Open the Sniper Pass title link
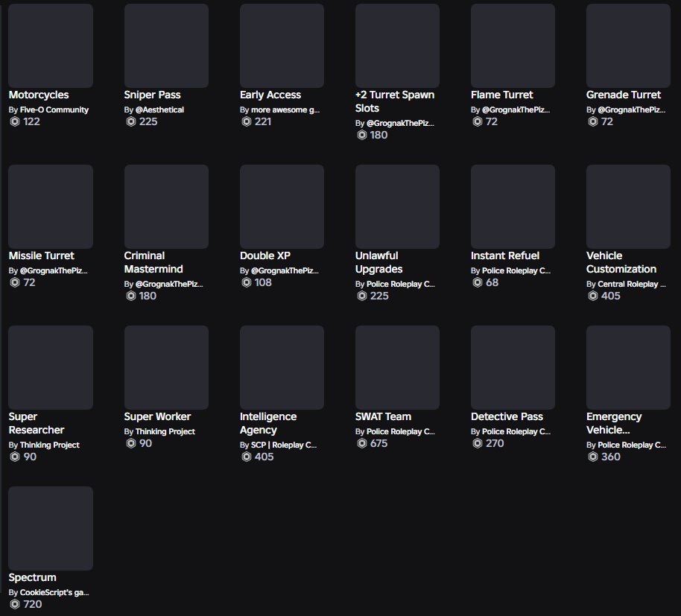Viewport: 681px width, 616px height. (152, 95)
